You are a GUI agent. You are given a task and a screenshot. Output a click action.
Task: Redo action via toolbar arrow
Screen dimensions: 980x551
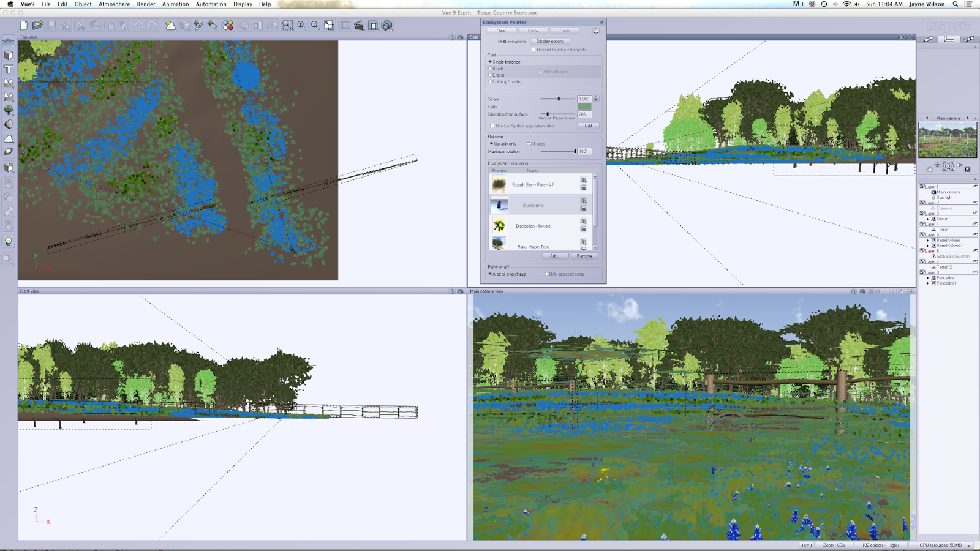[x=153, y=25]
